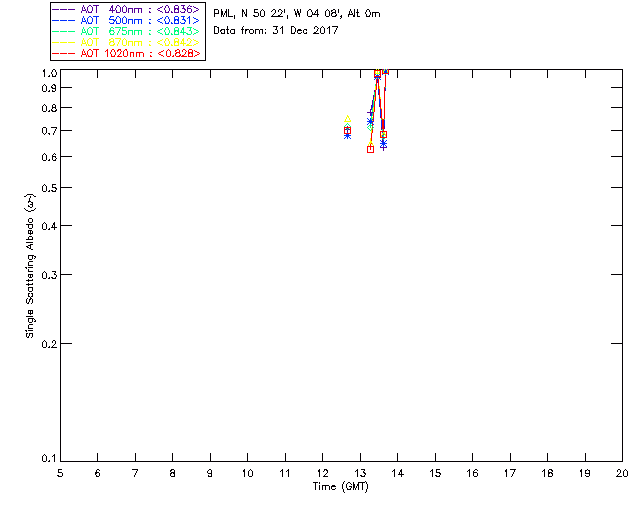Click the 0.7 y-axis tick label

pyautogui.click(x=49, y=131)
